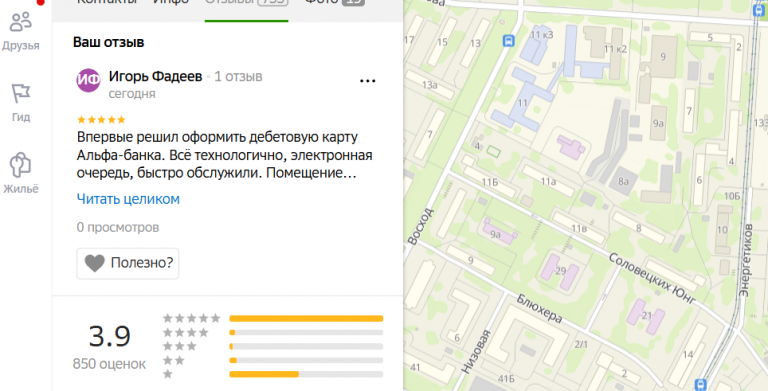
Task: Select building 8а on the map
Action: coord(623,181)
